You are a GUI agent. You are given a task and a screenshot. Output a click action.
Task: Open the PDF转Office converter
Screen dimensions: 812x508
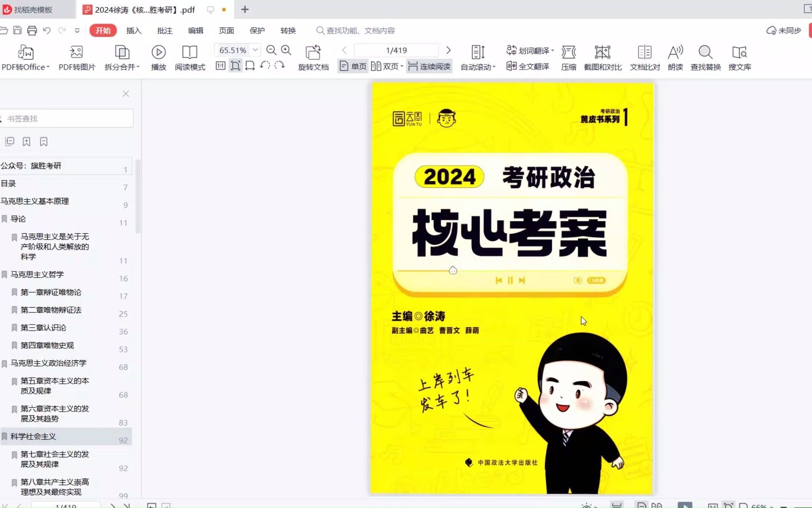[x=25, y=58]
